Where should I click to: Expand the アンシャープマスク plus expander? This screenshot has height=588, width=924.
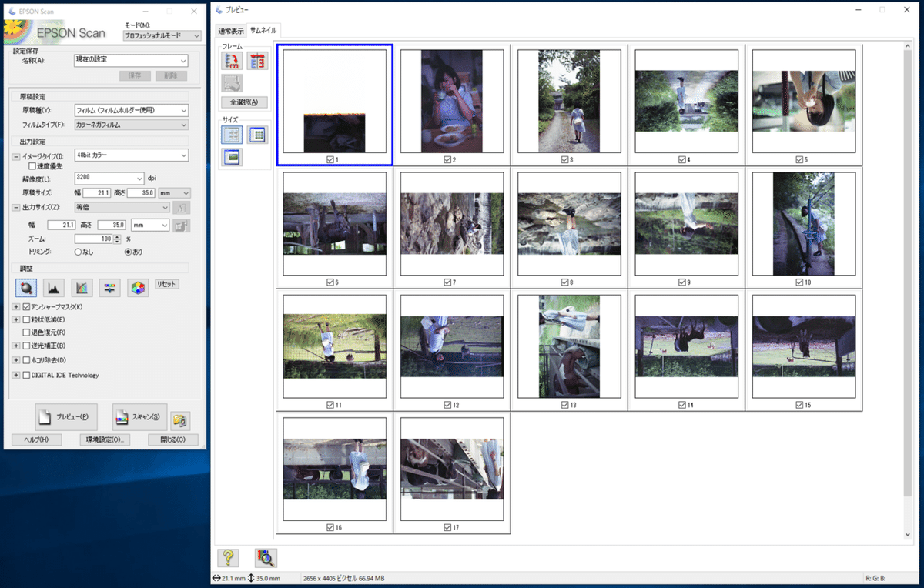[16, 306]
